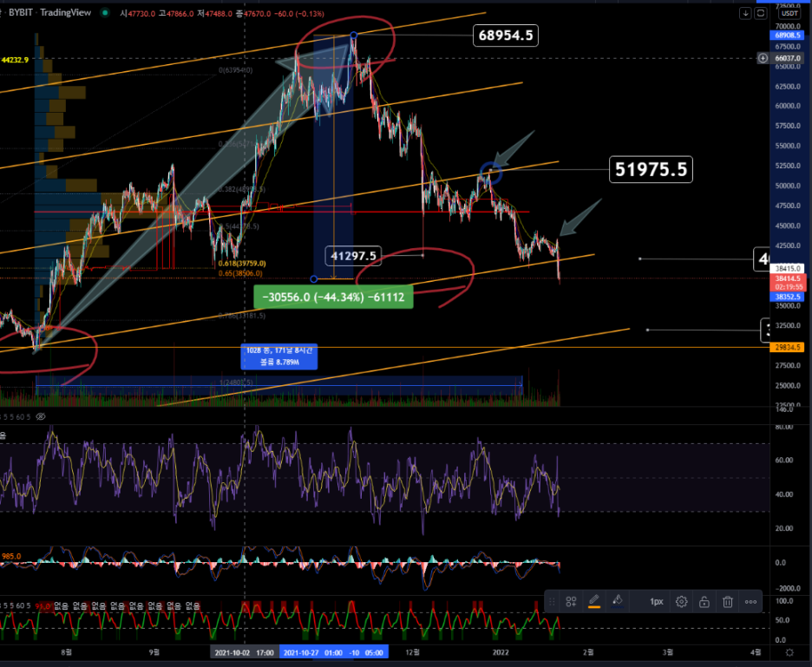Toggle the indicator visibility eye icon
This screenshot has height=667, width=812.
pyautogui.click(x=41, y=416)
